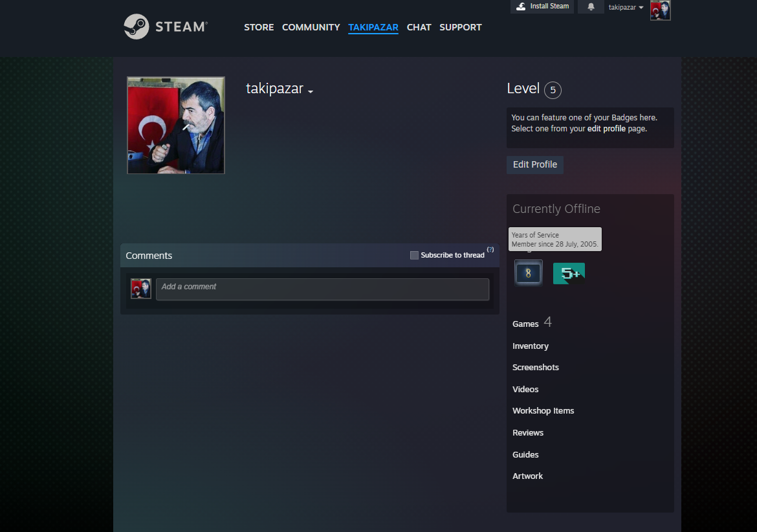Click the Edit Profile button
Image resolution: width=757 pixels, height=532 pixels.
coord(535,164)
